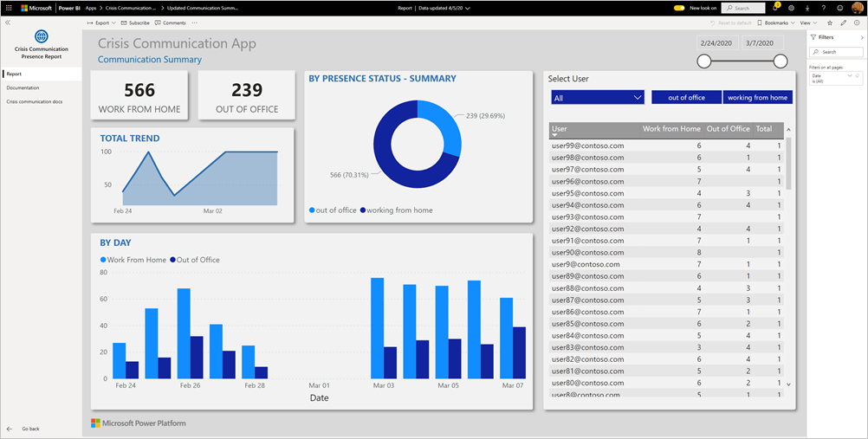Click the table's vertical scrollbar thumb

(x=788, y=164)
